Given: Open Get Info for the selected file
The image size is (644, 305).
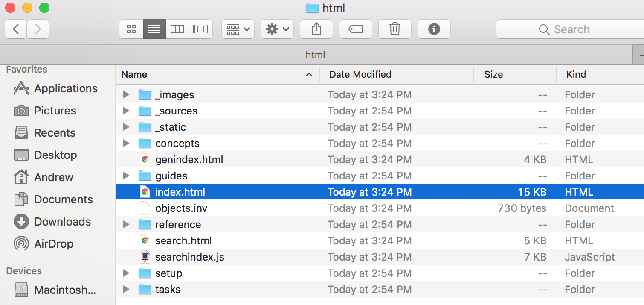Looking at the screenshot, I should (x=434, y=29).
